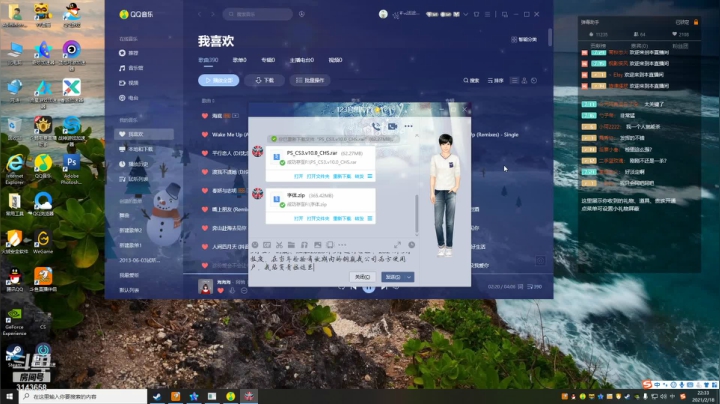Screen dimensions: 720x404
Task: Open the menu icon on PS_CS3 file card
Action: pos(370,176)
